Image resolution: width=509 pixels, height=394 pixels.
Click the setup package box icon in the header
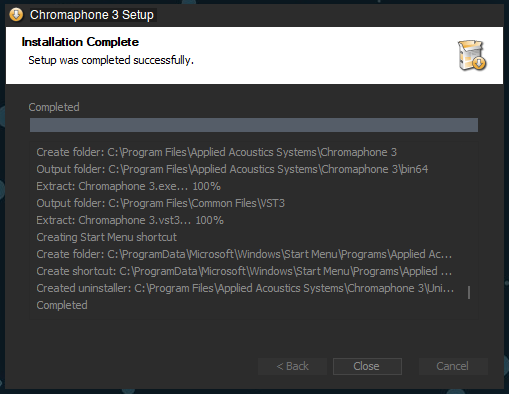[472, 55]
